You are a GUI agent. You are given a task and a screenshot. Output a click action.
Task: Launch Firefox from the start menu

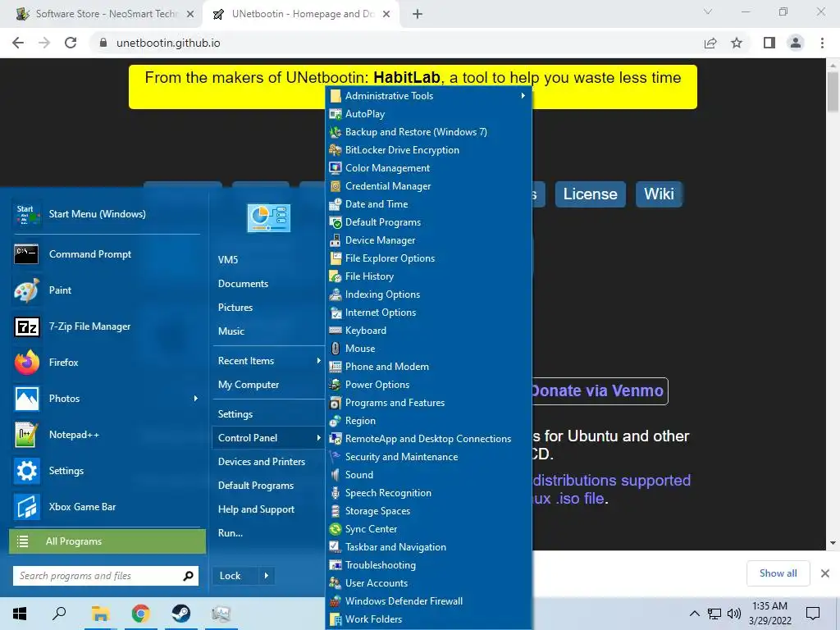106,362
